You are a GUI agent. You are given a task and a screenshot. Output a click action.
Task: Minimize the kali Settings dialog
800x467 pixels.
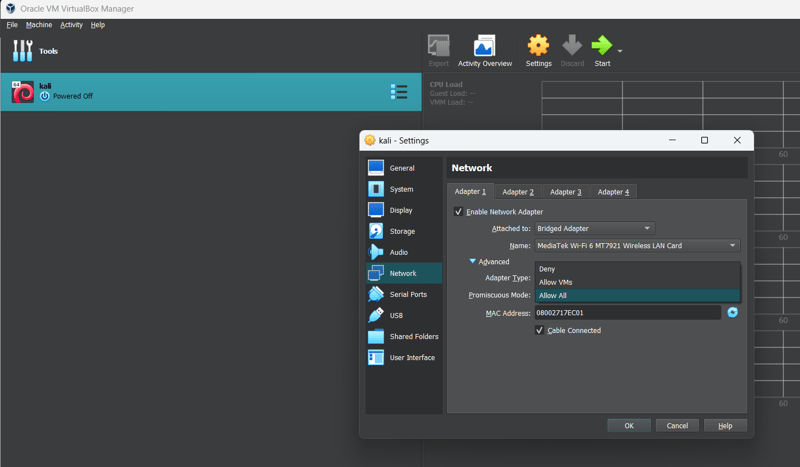tap(672, 140)
